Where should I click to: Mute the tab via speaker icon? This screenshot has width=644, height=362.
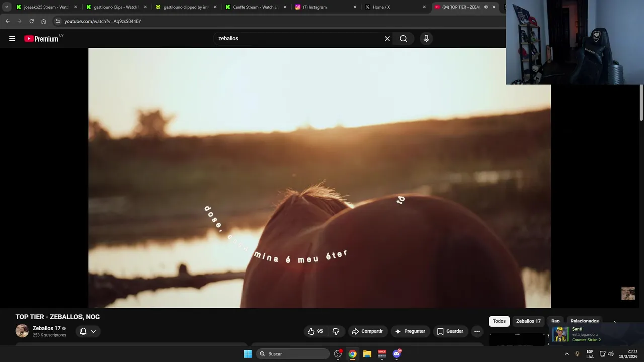(x=486, y=7)
